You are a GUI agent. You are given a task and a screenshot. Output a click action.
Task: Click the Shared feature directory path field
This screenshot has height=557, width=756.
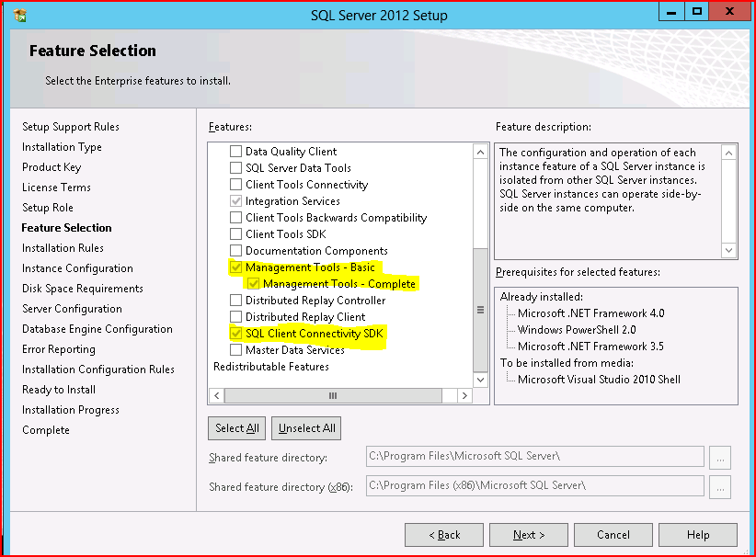point(535,456)
